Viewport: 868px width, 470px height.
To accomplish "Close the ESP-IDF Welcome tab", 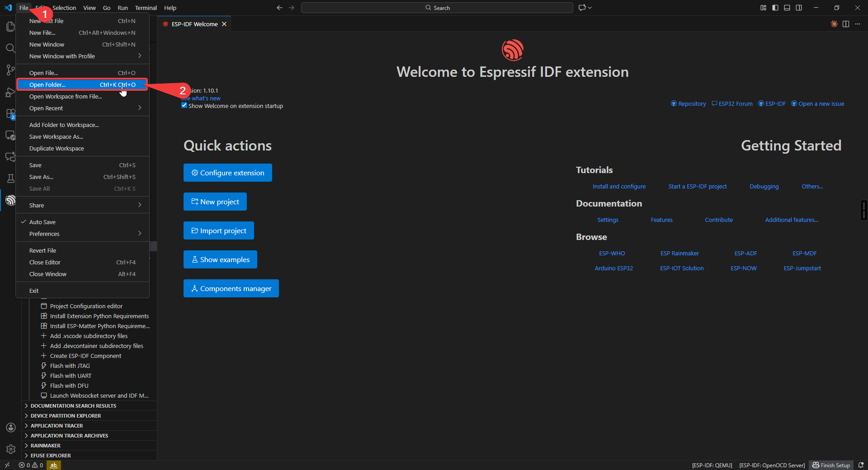I will pos(224,24).
